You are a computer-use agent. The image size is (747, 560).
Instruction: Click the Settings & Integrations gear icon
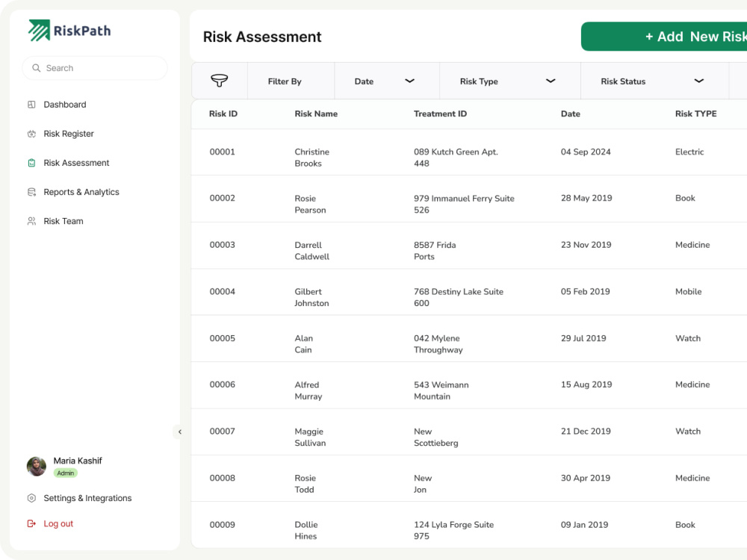coord(31,498)
